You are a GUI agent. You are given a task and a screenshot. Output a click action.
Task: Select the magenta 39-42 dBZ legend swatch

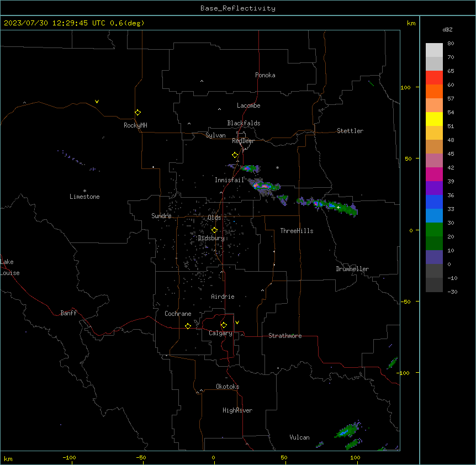coord(434,174)
